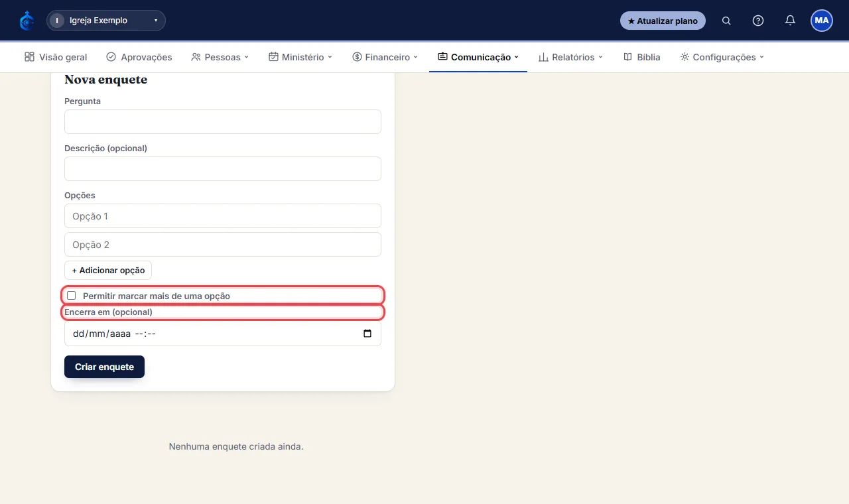The height and width of the screenshot is (504, 849).
Task: Expand the Comunicação menu
Action: [478, 57]
